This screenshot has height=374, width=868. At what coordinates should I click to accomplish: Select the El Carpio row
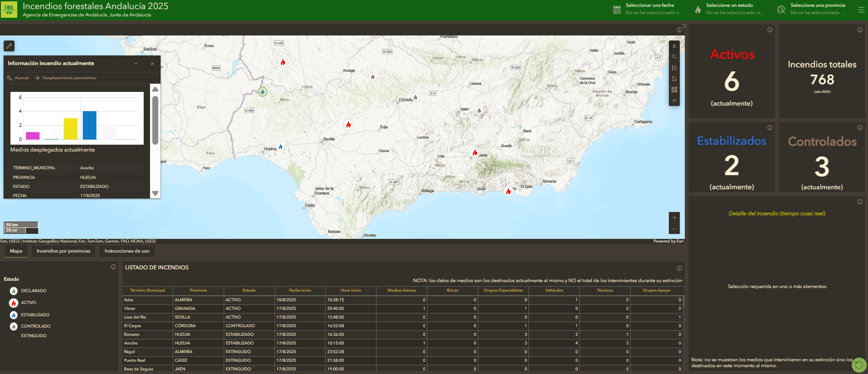point(402,326)
